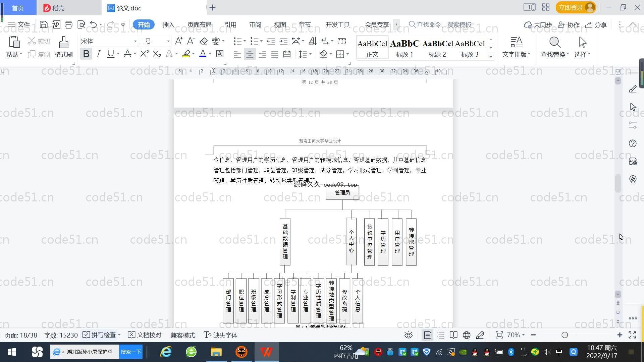Image resolution: width=644 pixels, height=362 pixels.
Task: Toggle eye protection mode icon
Action: click(x=408, y=335)
